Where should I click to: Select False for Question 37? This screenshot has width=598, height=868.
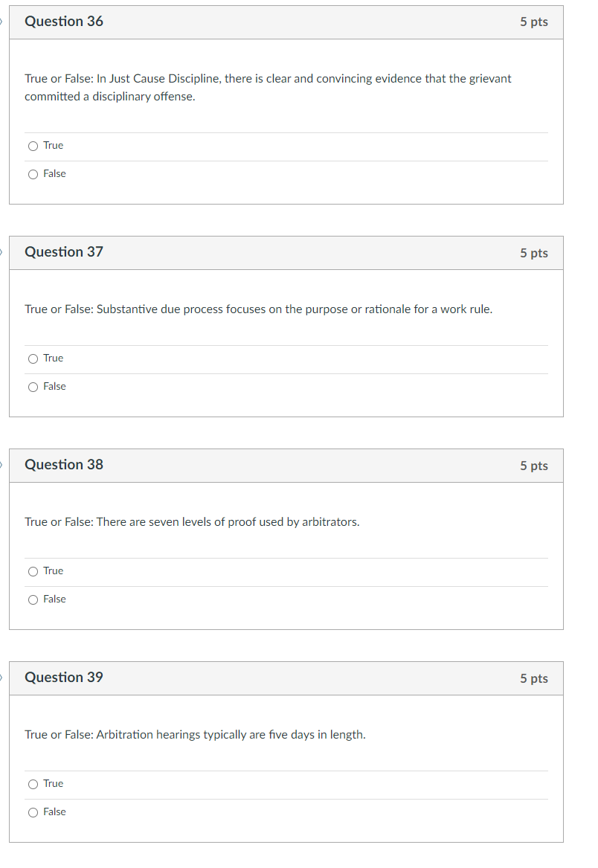click(x=33, y=386)
